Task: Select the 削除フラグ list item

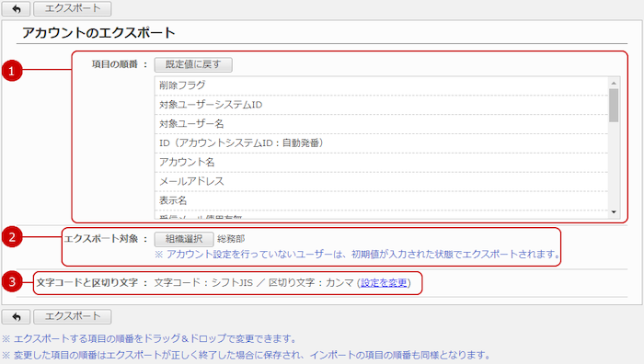Action: coord(381,85)
